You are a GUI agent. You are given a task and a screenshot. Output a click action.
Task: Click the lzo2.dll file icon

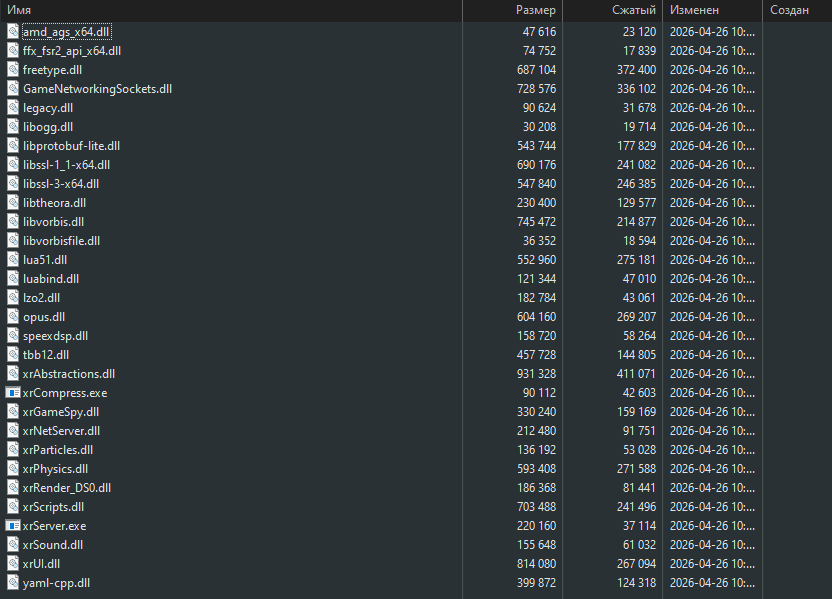click(x=13, y=298)
